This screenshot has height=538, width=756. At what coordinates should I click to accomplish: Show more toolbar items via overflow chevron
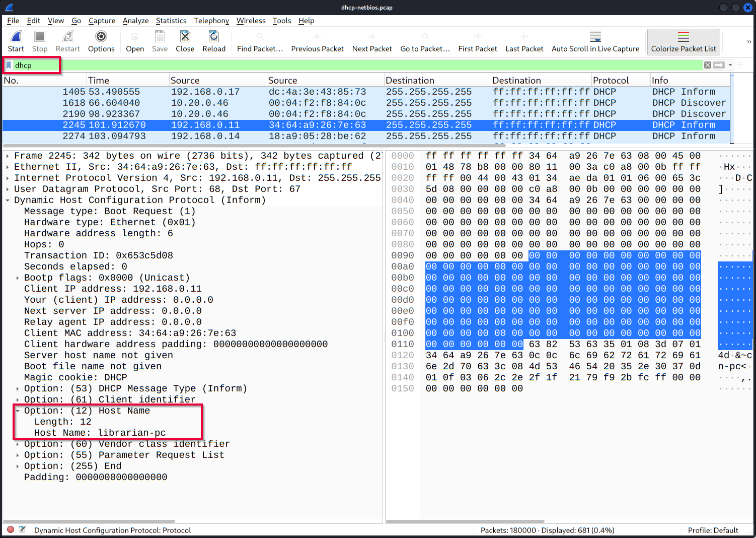coord(749,42)
